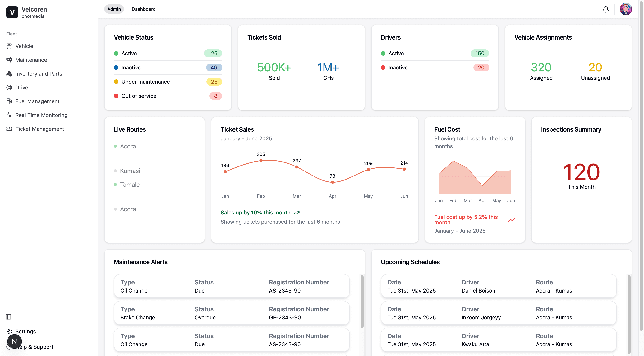Open Driver menu item
The height and width of the screenshot is (356, 644).
point(22,87)
